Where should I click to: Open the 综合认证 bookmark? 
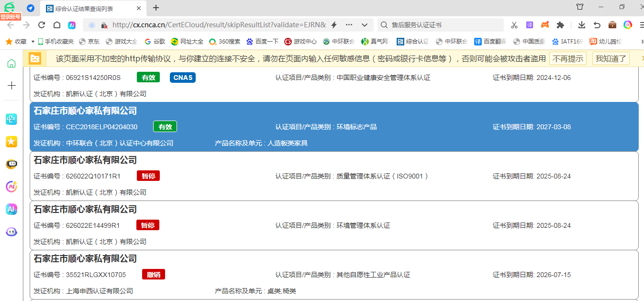[413, 42]
